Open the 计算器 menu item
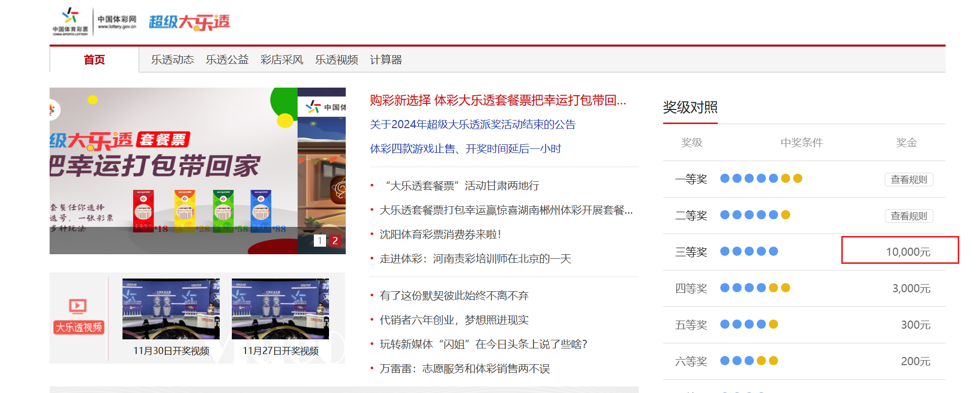980x393 pixels. [x=386, y=60]
